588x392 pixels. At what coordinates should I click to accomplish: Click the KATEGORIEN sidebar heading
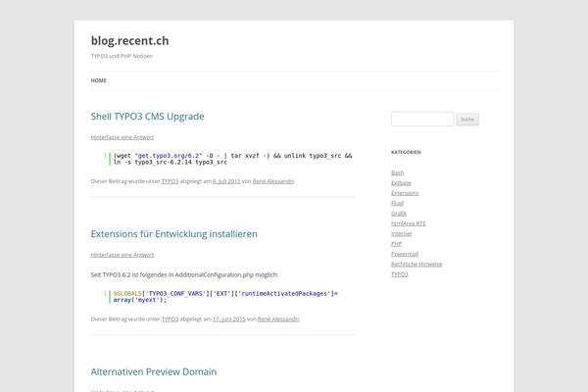coord(406,152)
